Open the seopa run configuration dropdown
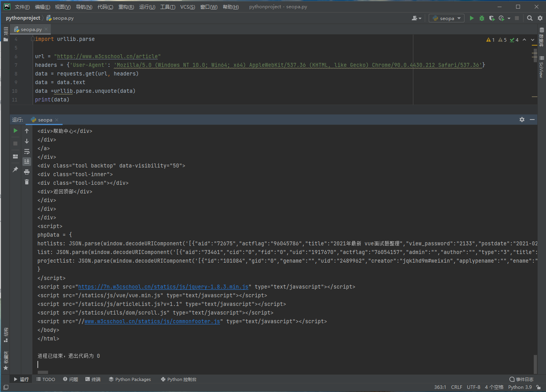 (x=446, y=18)
